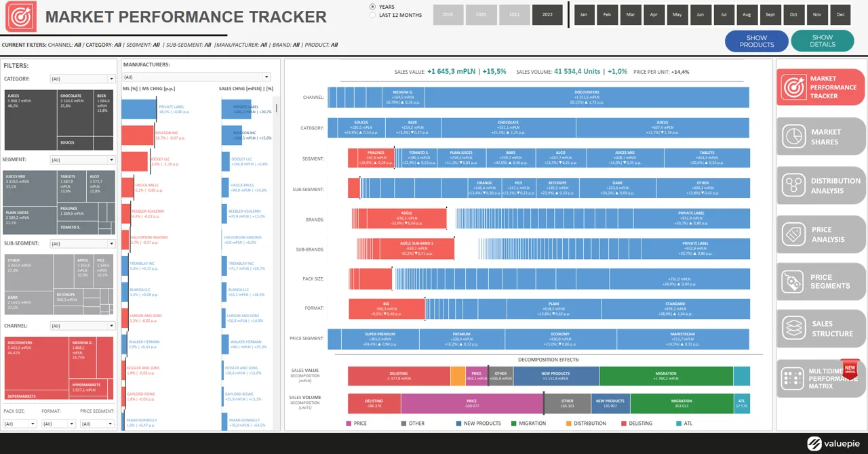Image resolution: width=868 pixels, height=454 pixels.
Task: Select the CHOCOLATE tile in category treemap
Action: 76,114
